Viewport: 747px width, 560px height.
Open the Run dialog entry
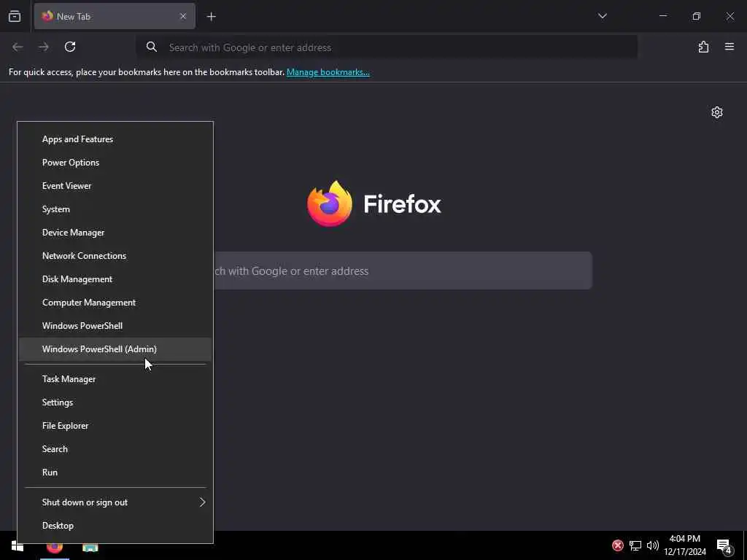pyautogui.click(x=115, y=472)
